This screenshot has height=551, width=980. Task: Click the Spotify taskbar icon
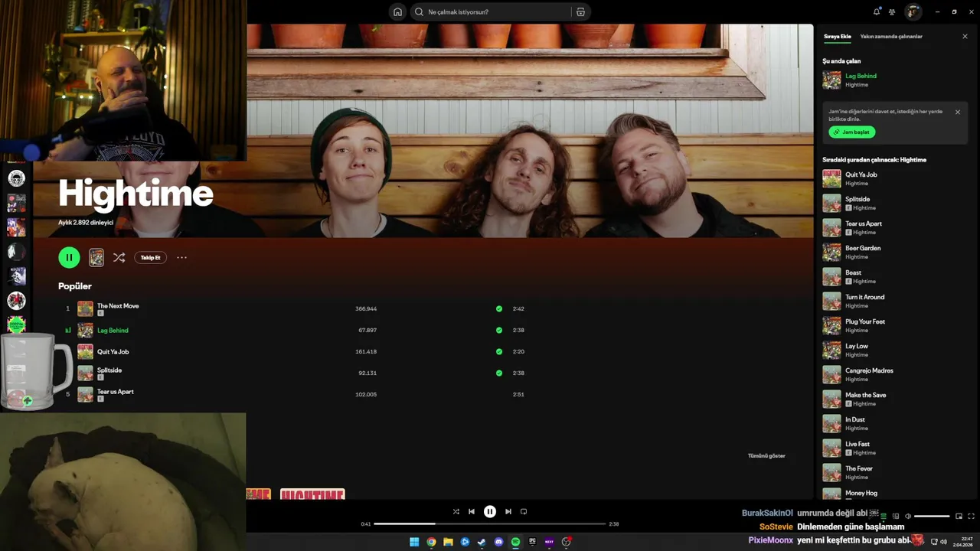[x=515, y=542]
